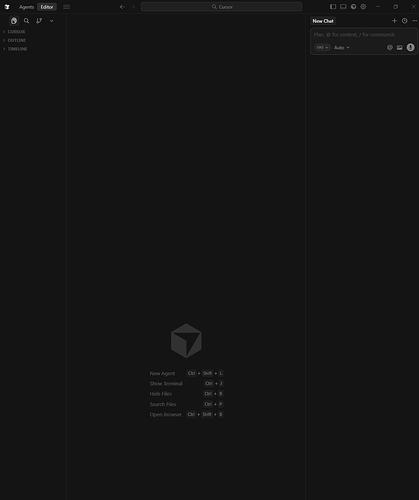Click the globe web icon in chat
Screen dimensions: 419x500
click(390, 48)
